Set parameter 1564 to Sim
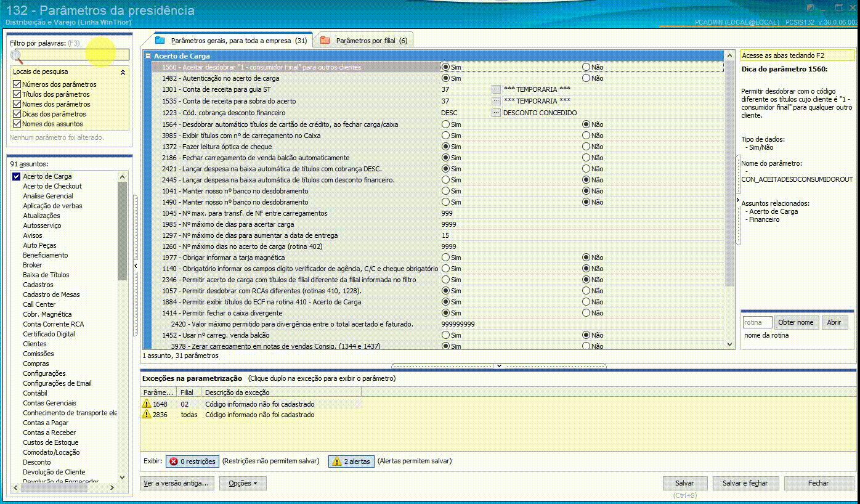Screen dimensions: 860x504 click(445, 124)
